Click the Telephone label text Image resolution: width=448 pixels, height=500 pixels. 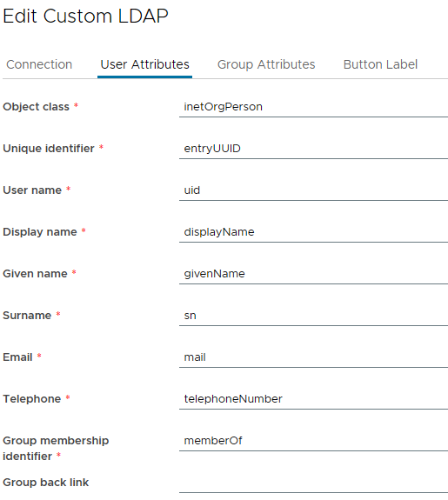pos(32,399)
